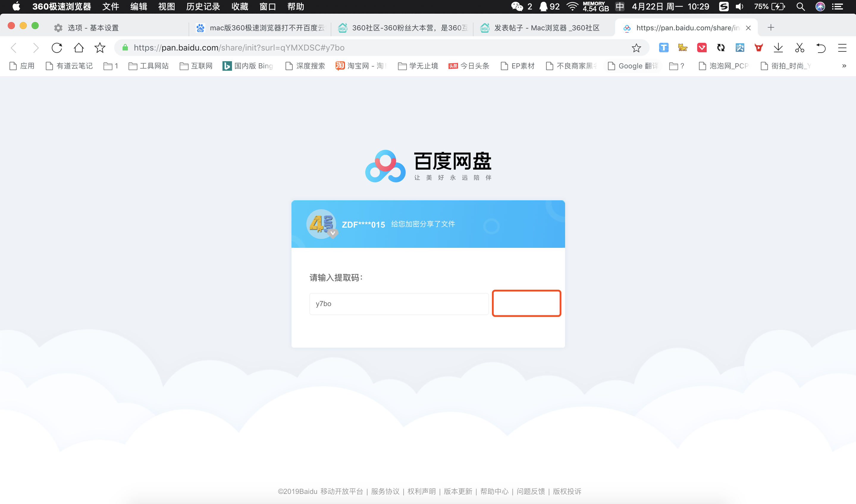The image size is (856, 504).
Task: Open the Apple menu
Action: coord(16,7)
